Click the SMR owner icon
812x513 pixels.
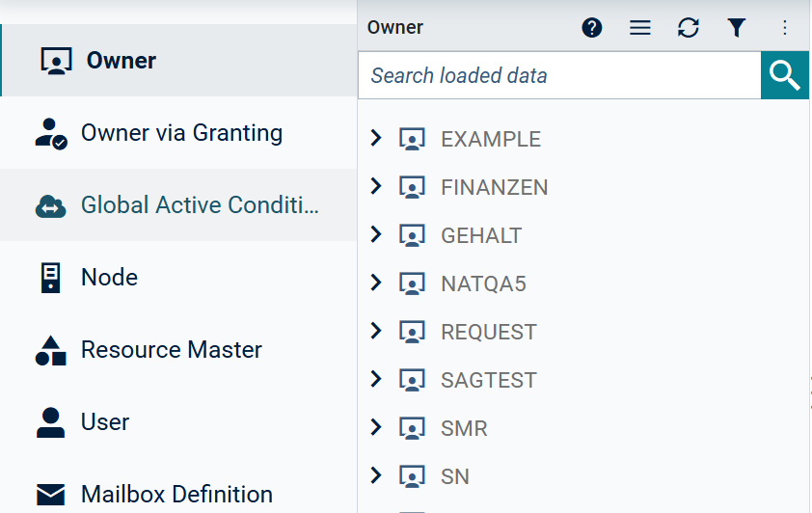[412, 428]
